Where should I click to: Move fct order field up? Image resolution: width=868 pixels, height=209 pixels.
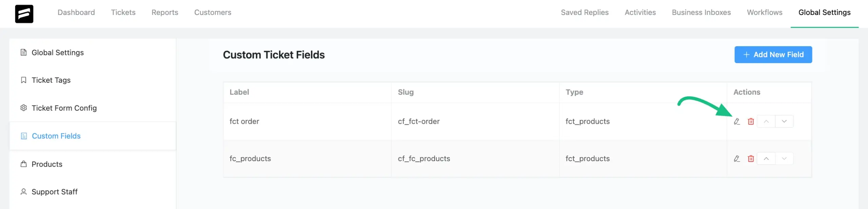(766, 121)
